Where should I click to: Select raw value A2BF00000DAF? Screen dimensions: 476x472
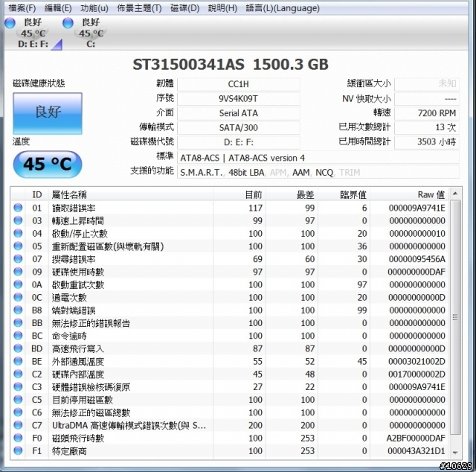point(416,438)
